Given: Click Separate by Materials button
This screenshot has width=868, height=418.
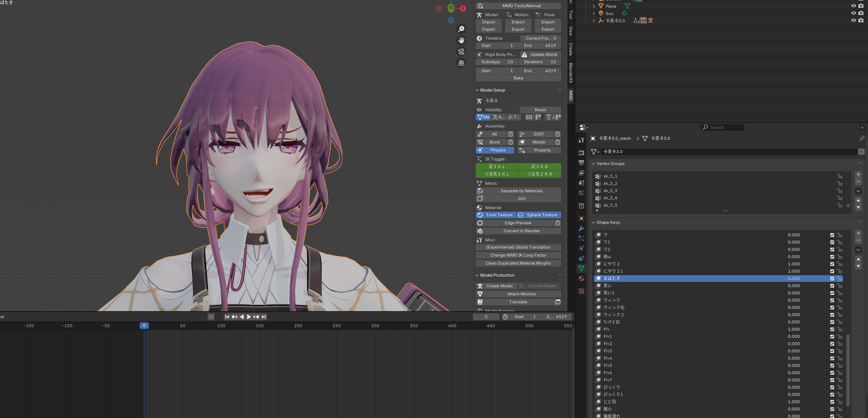Looking at the screenshot, I should (522, 191).
